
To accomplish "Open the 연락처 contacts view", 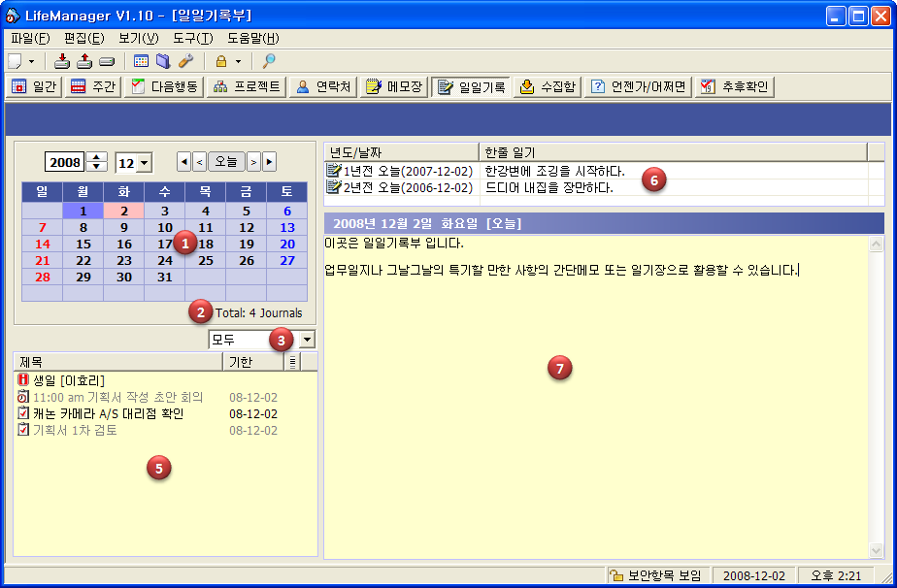I will pos(323,87).
